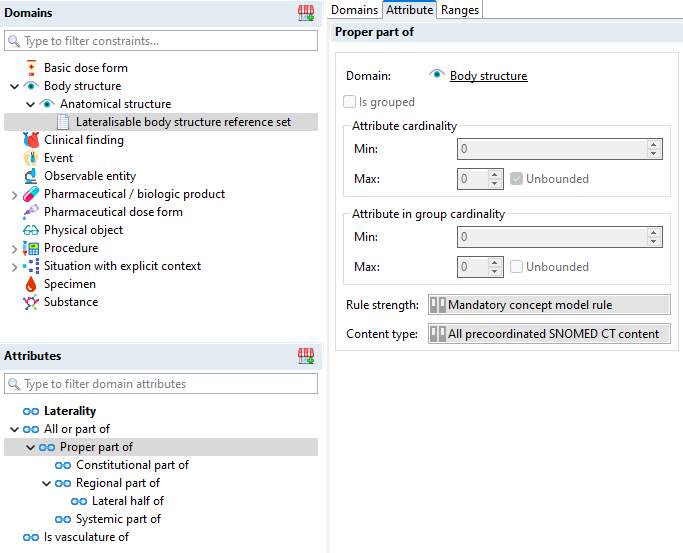This screenshot has height=553, width=683.
Task: Collapse the Body structure tree node
Action: pyautogui.click(x=14, y=86)
